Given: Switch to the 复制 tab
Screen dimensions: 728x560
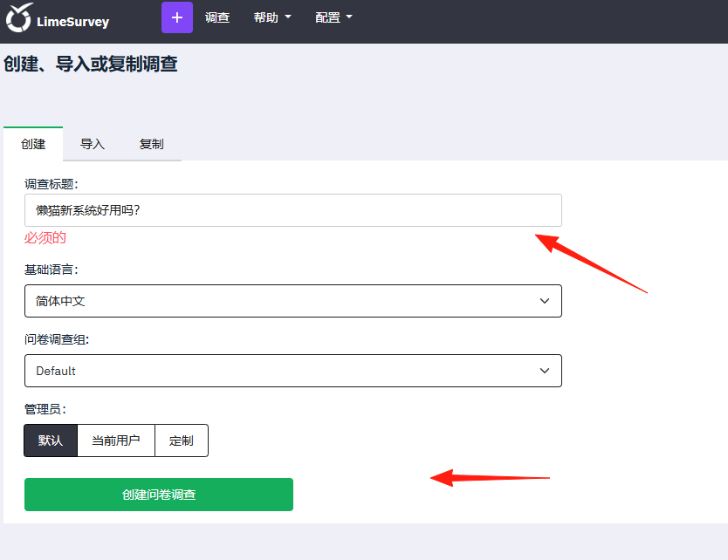Looking at the screenshot, I should [x=151, y=144].
